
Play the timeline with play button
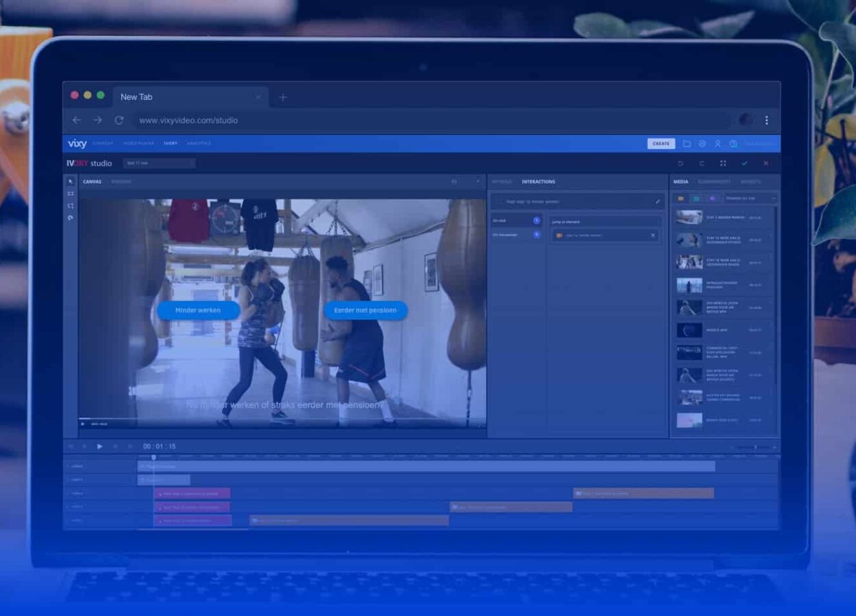(100, 446)
